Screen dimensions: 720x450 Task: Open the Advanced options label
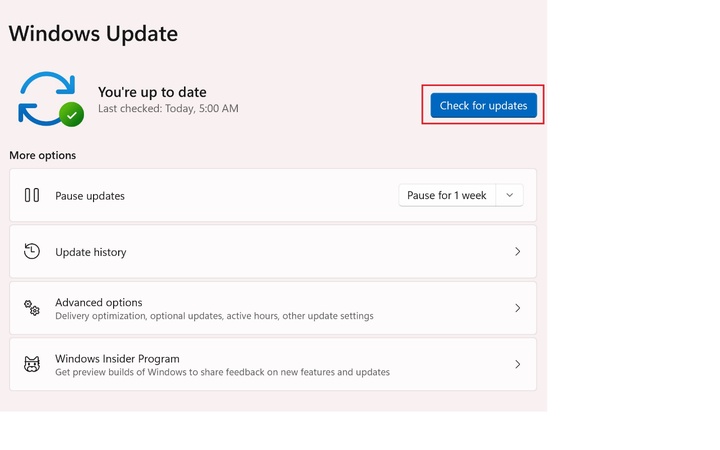99,302
